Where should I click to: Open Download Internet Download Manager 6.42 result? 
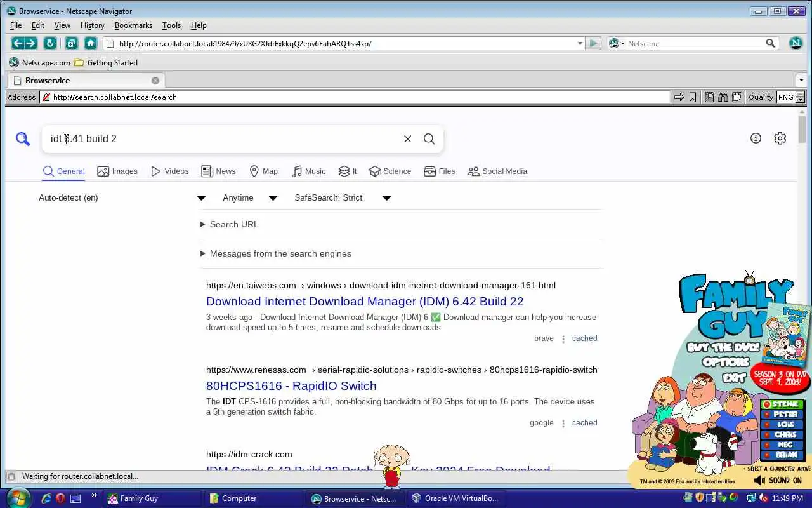pos(365,302)
